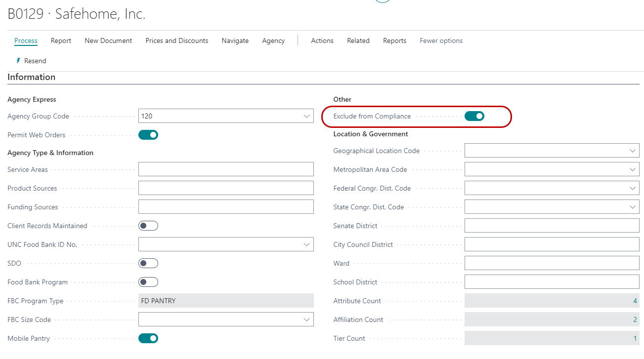The height and width of the screenshot is (359, 644).
Task: Click Fewer options link
Action: pyautogui.click(x=441, y=40)
